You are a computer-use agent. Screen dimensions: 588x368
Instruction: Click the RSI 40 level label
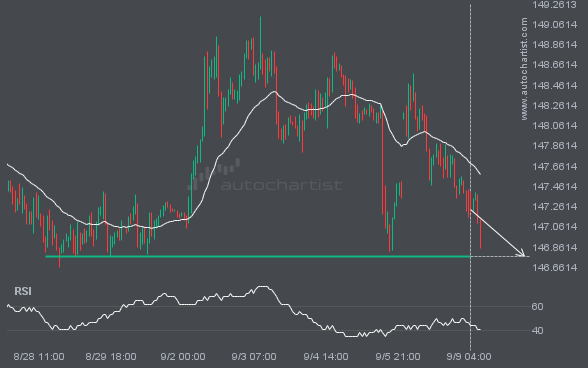[x=537, y=330]
